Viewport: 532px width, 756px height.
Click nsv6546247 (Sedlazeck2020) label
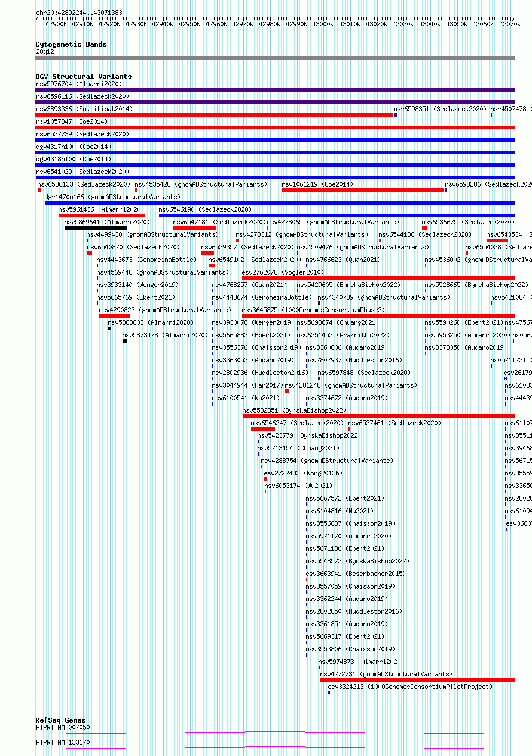click(x=297, y=423)
